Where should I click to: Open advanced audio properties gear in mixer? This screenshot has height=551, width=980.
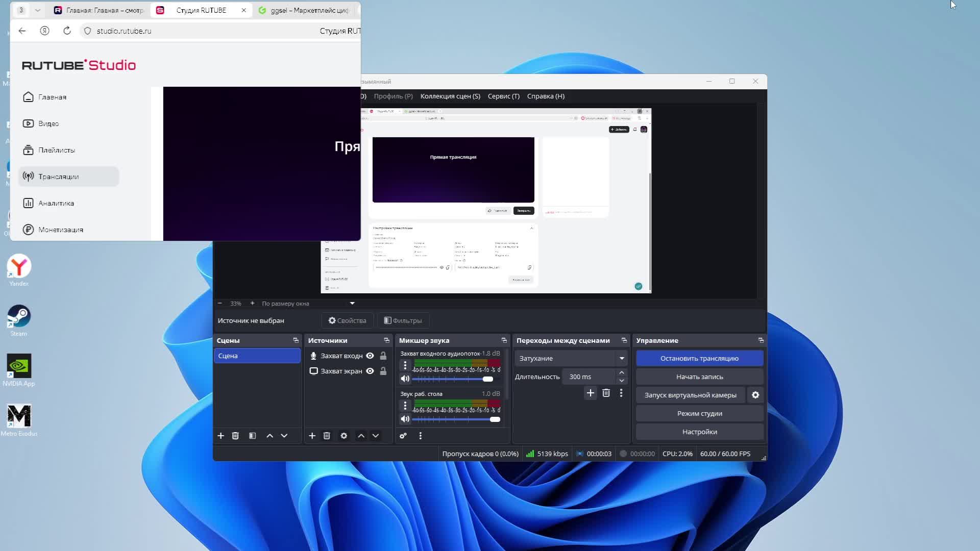(x=403, y=436)
